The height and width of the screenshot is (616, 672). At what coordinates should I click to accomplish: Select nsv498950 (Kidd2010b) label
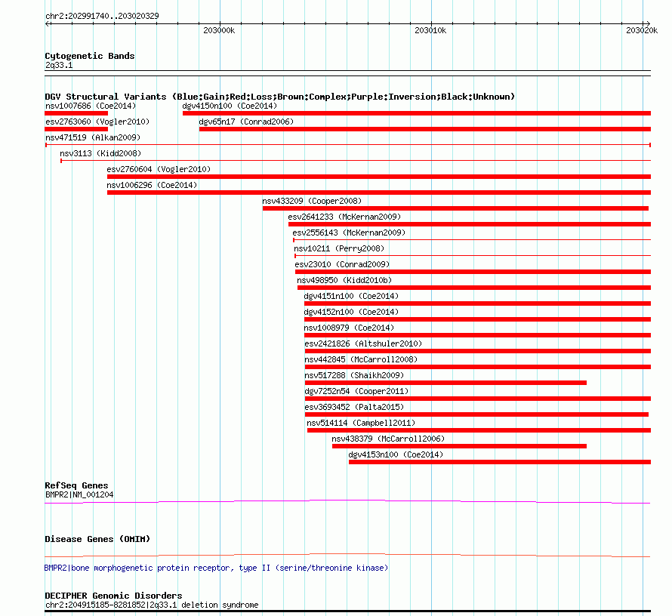[344, 280]
